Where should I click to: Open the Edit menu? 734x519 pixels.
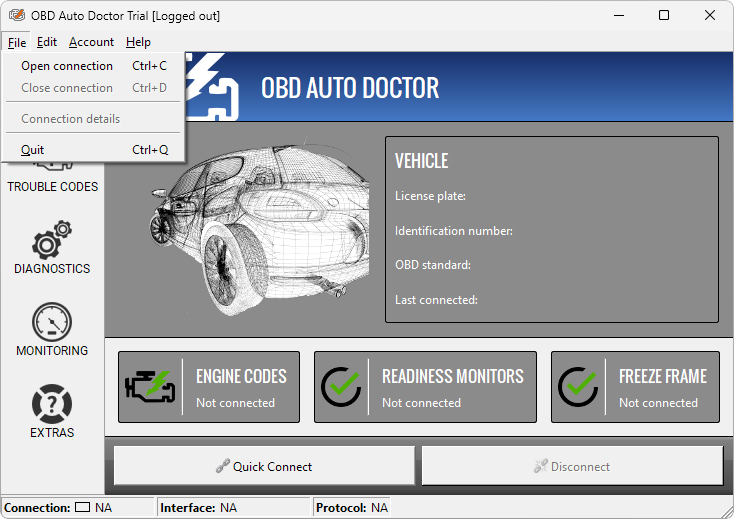pyautogui.click(x=47, y=42)
